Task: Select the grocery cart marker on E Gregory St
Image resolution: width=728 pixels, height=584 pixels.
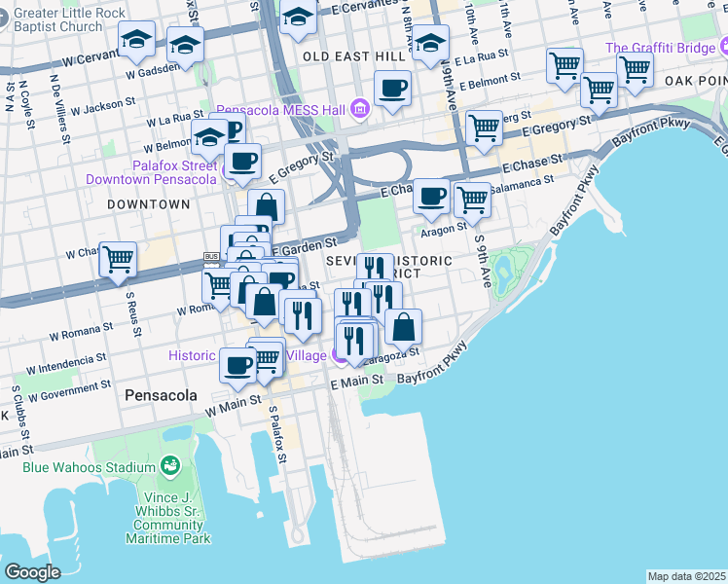Action: pyautogui.click(x=484, y=129)
